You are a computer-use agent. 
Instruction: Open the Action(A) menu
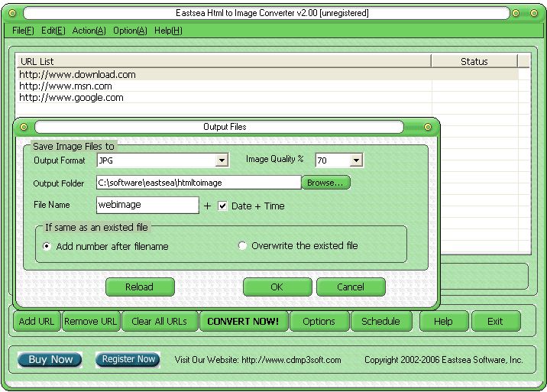(89, 31)
